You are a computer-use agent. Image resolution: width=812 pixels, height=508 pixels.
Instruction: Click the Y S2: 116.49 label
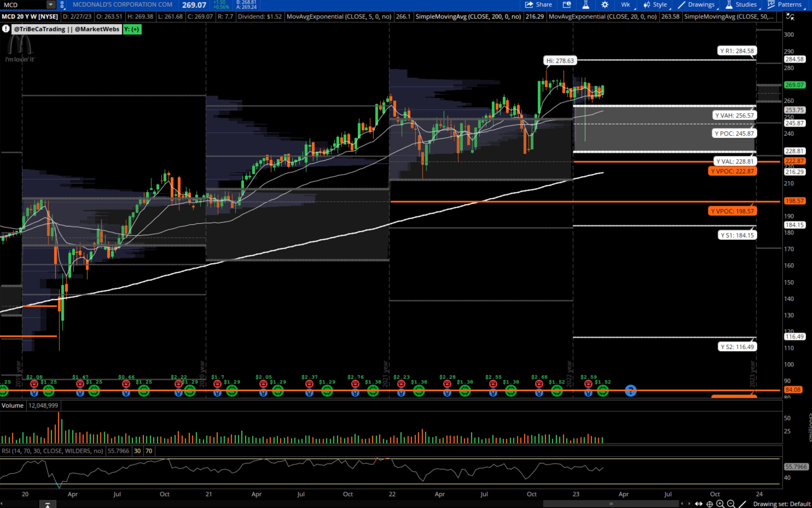(737, 347)
